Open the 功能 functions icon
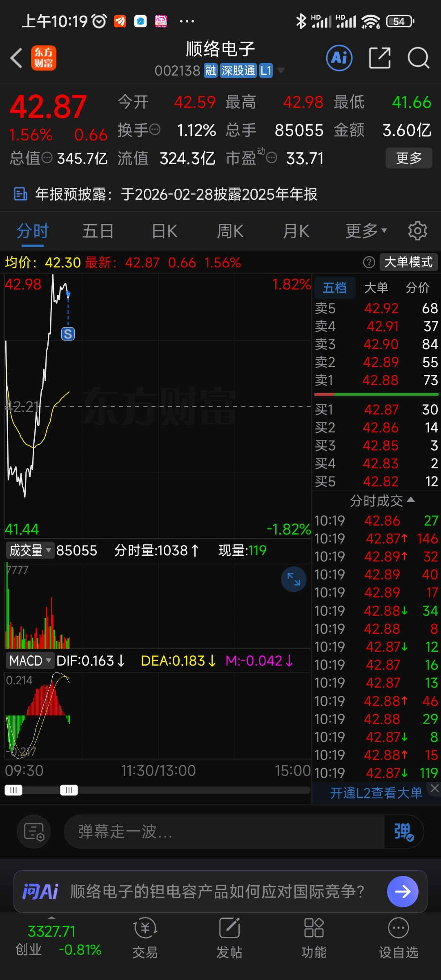 pos(314,938)
